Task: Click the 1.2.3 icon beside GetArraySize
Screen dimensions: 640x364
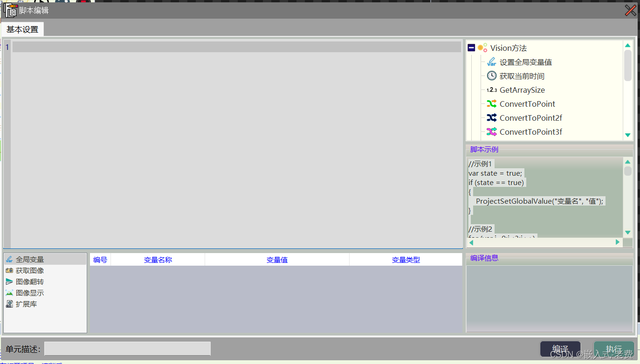Action: pyautogui.click(x=491, y=90)
